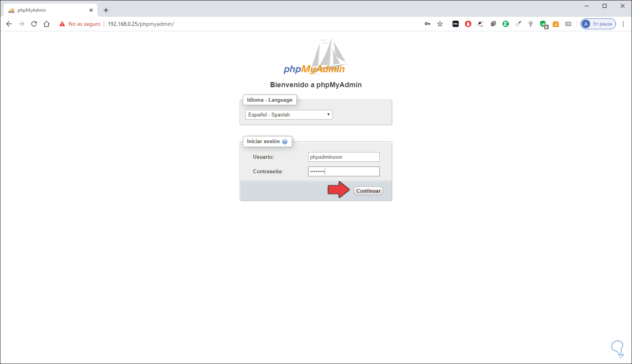Close the browser window
632x364 pixels.
623,6
